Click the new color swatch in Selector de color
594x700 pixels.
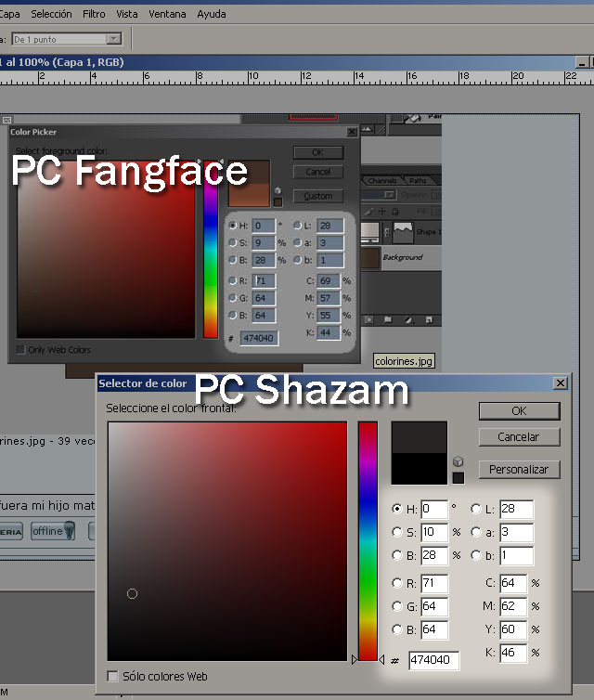point(420,437)
